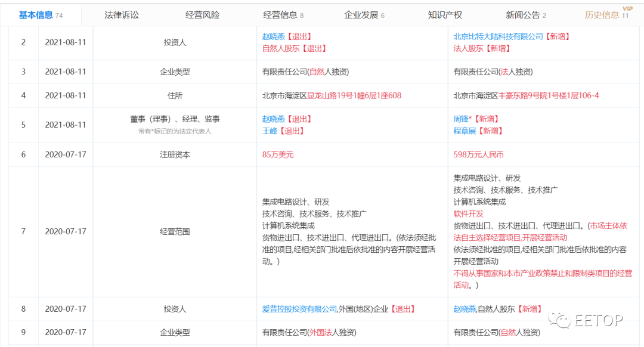Select 软件开发 in new business scope

468,213
